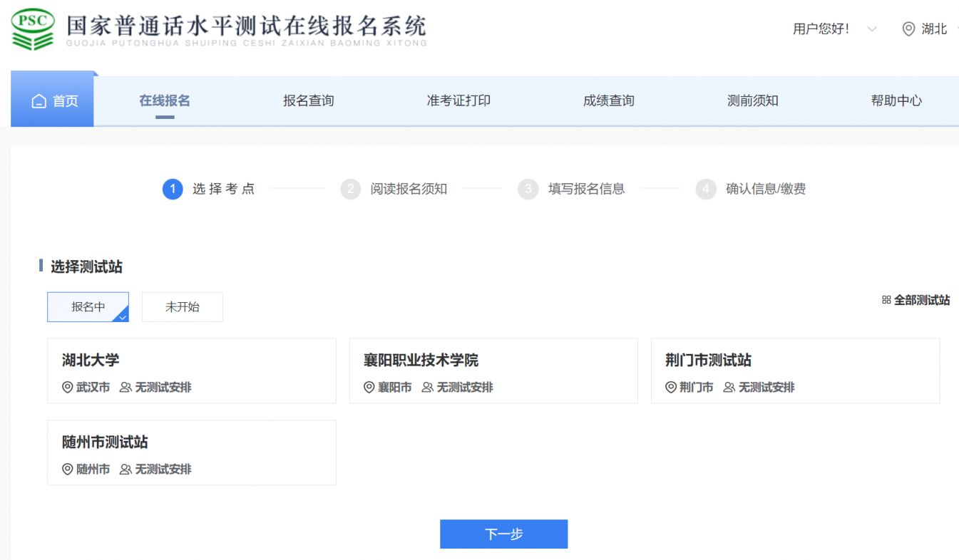Click the 确认信息/缴费 step label
Viewport: 959px width, 560px height.
pyautogui.click(x=766, y=190)
